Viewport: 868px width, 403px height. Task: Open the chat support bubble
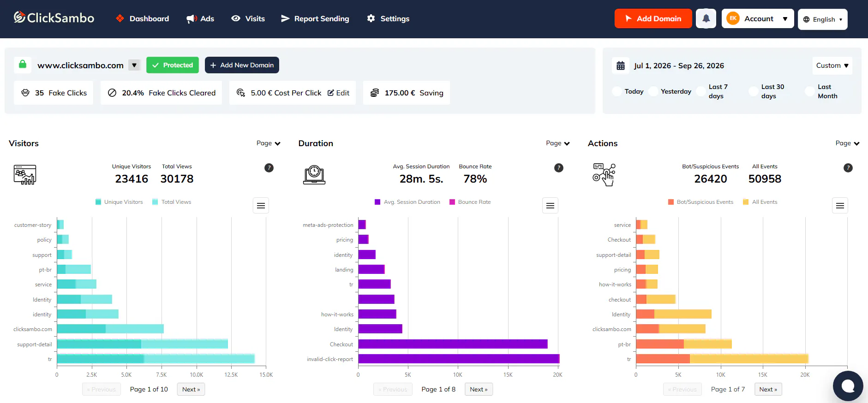(848, 386)
